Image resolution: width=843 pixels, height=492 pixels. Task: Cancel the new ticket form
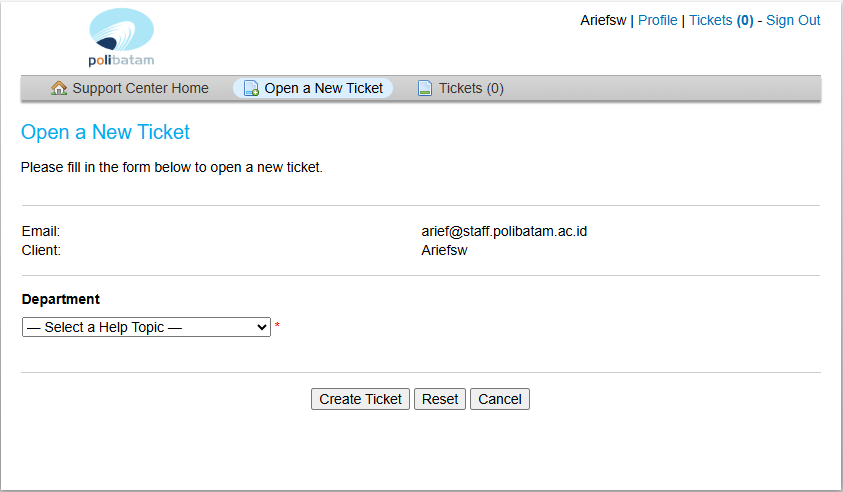(x=500, y=399)
